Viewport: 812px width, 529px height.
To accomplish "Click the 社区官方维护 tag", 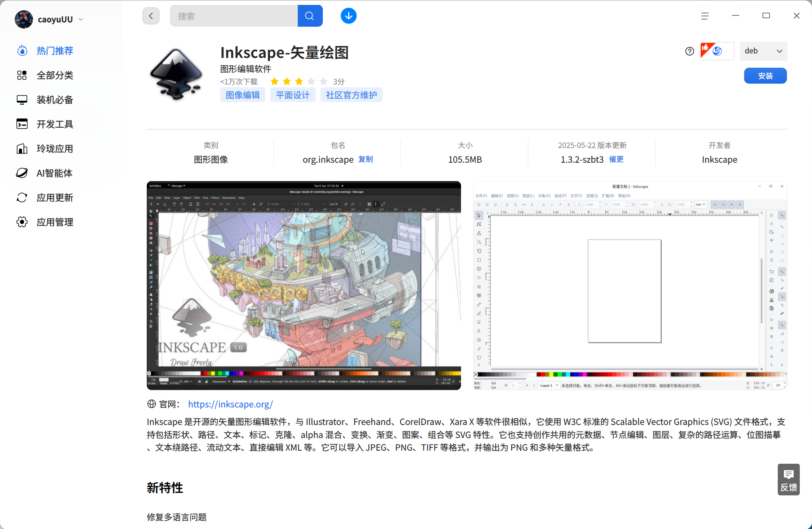I will click(x=351, y=95).
